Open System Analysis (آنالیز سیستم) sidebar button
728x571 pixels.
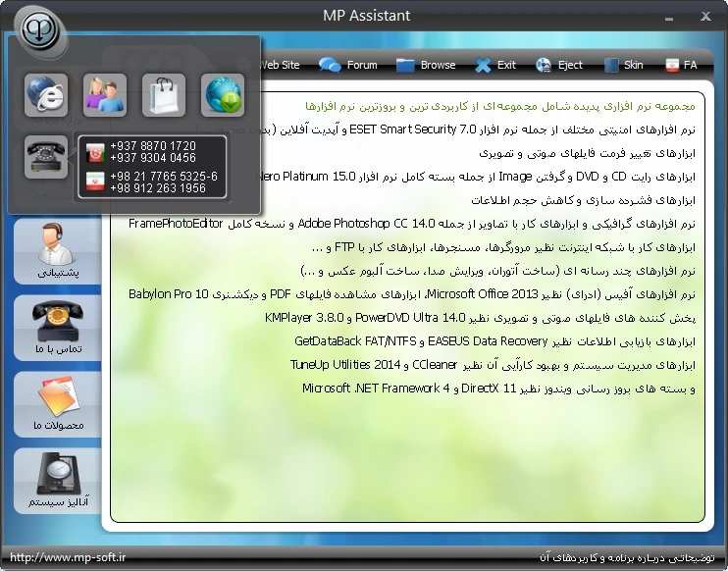[57, 481]
